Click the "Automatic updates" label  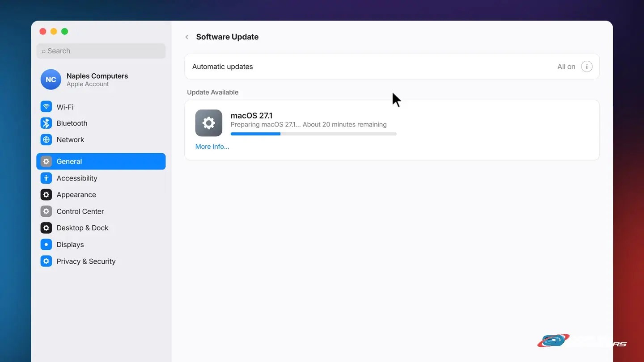pos(223,67)
